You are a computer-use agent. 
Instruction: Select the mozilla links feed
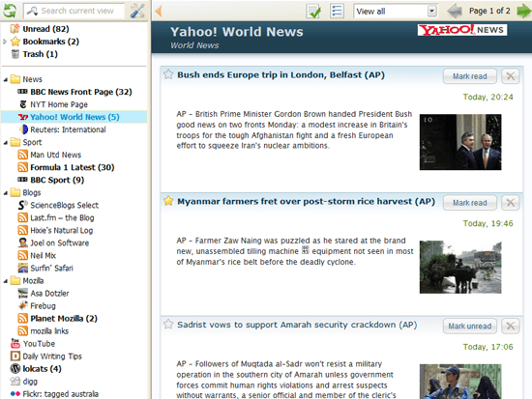coord(49,331)
